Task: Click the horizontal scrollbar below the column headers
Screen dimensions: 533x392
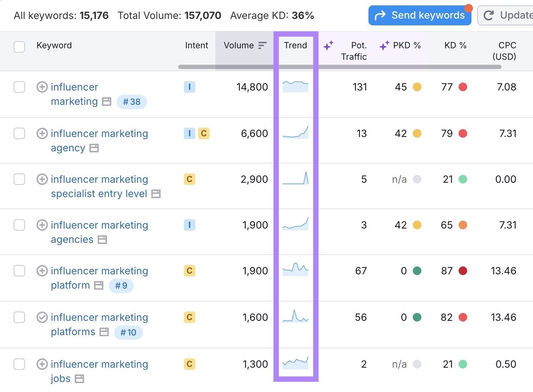Action: tap(340, 67)
